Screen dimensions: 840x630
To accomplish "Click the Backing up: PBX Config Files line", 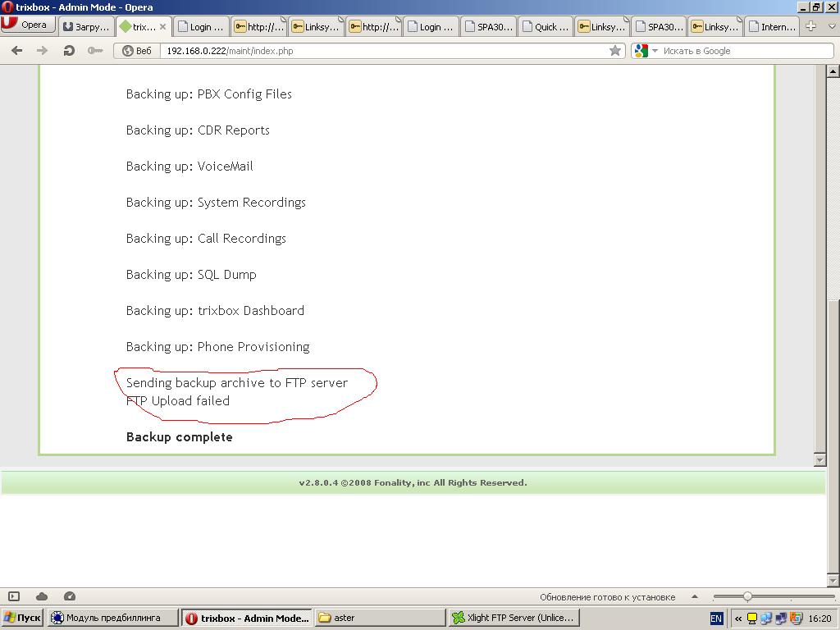I will pos(209,94).
